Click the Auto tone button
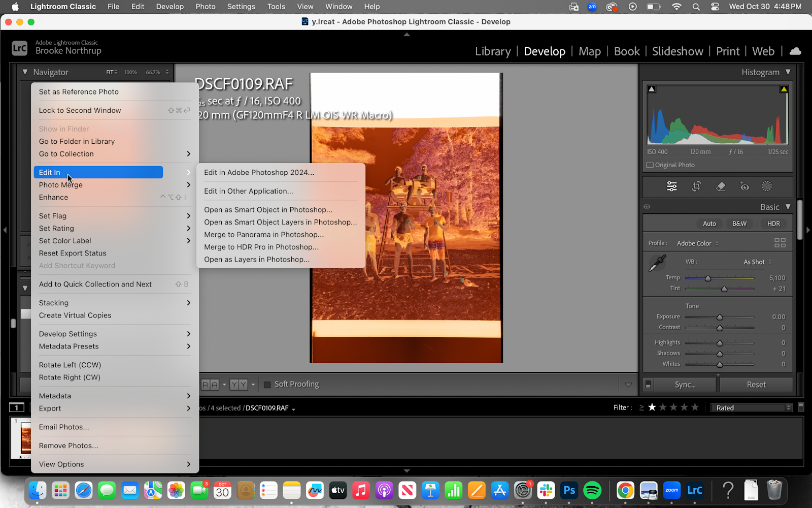 [709, 224]
